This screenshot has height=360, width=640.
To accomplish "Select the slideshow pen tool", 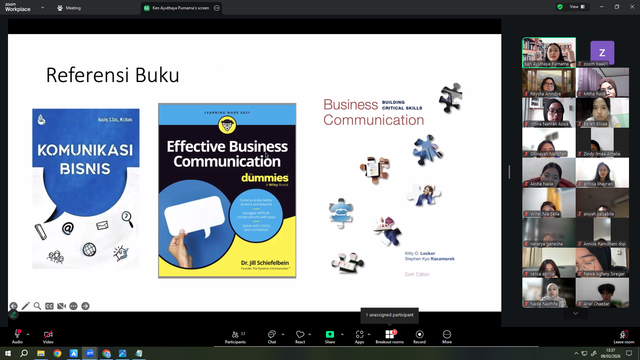I will 25,306.
